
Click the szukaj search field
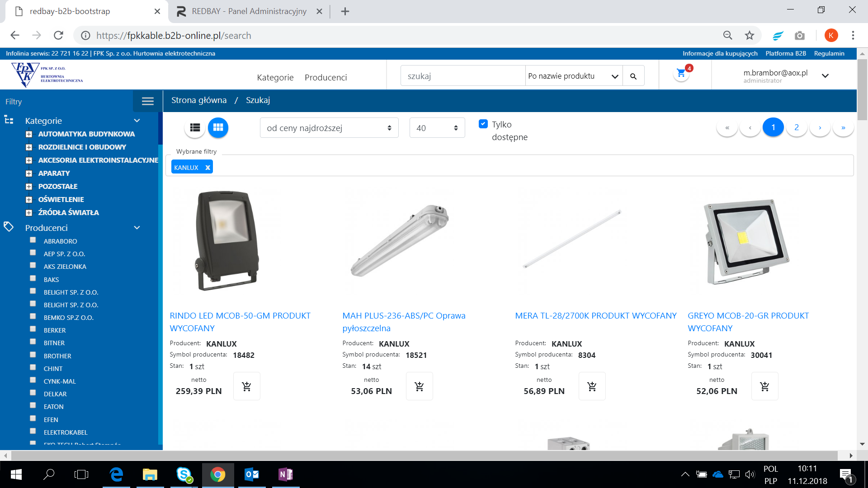click(462, 76)
